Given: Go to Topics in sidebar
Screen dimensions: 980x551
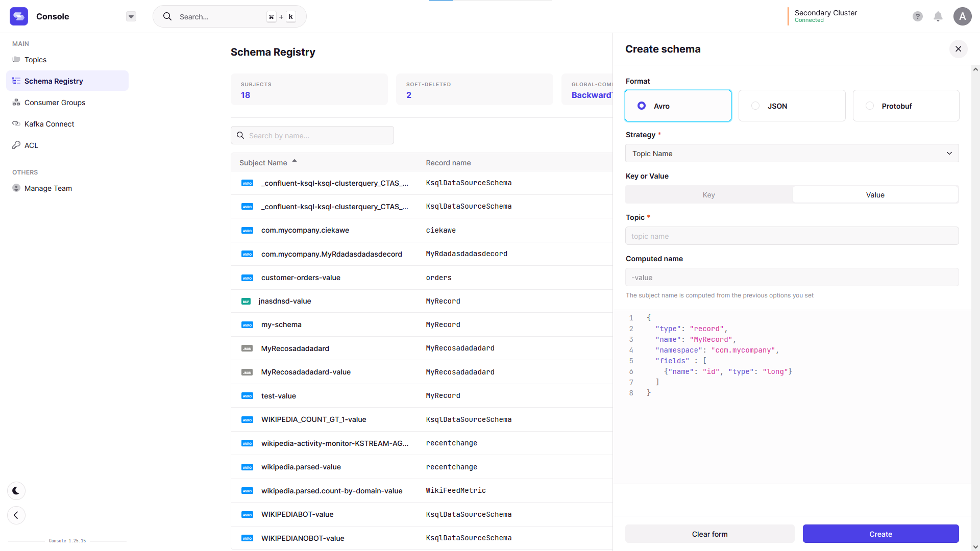Looking at the screenshot, I should (x=67, y=60).
